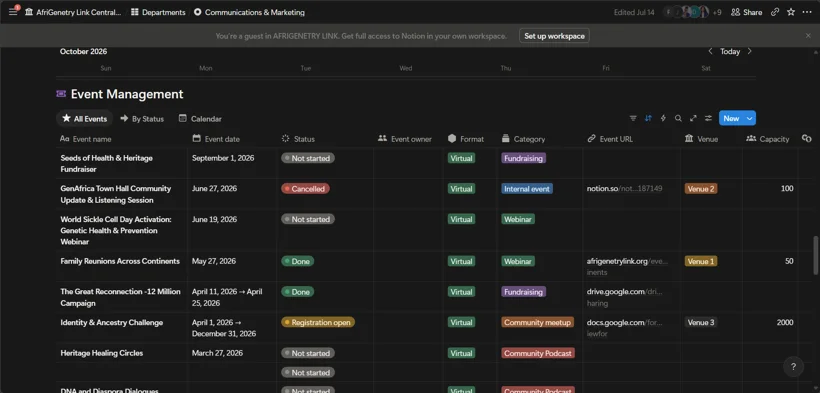Click the Event name column header
The width and height of the screenshot is (820, 393).
(x=122, y=139)
